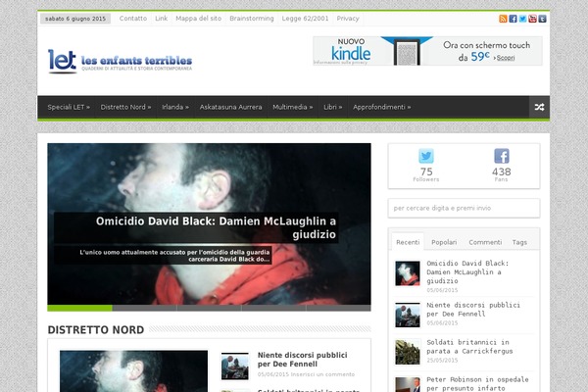Expand the Distretto Nord menu
Viewport: 588px width, 392px height.
pos(125,107)
